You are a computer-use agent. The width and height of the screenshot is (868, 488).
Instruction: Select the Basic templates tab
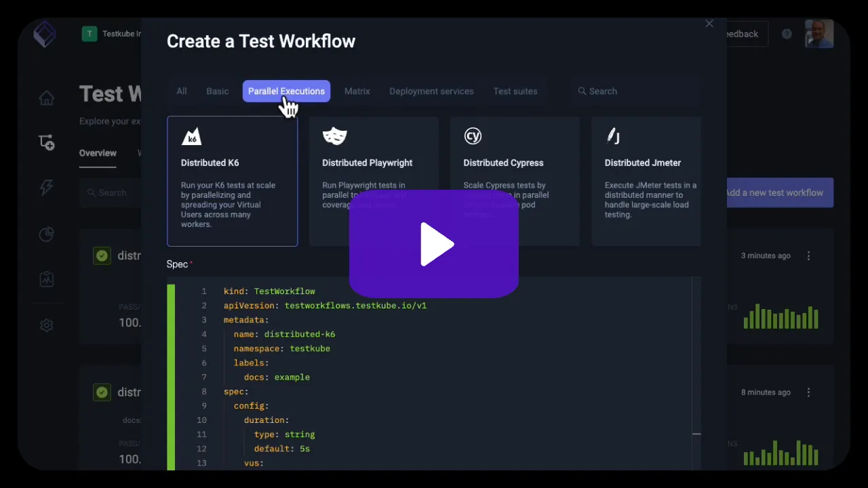218,91
